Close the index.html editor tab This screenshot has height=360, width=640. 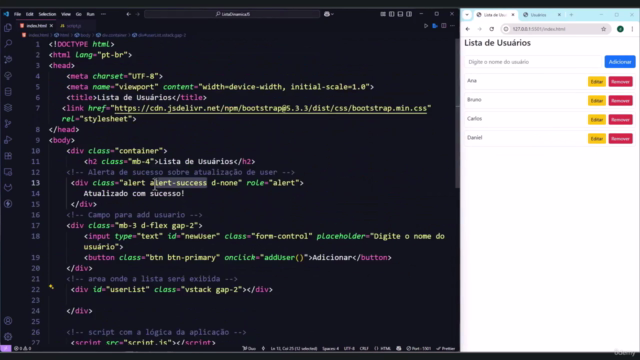51,26
